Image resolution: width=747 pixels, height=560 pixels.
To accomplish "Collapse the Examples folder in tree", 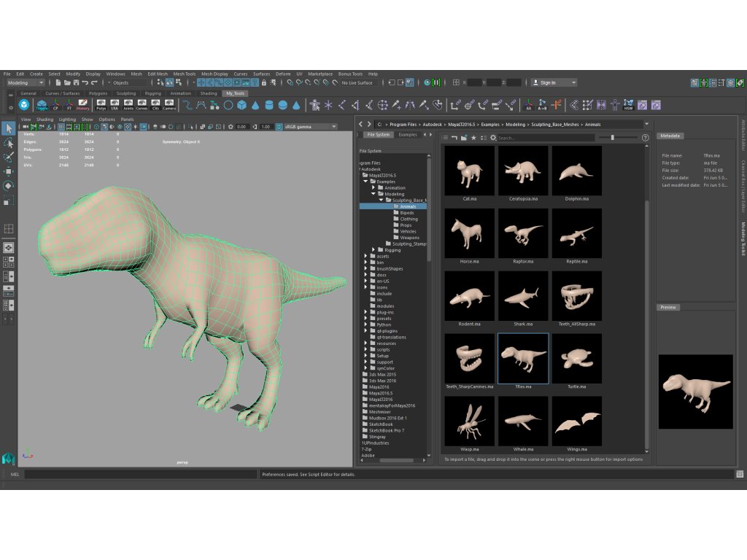I will coord(365,182).
